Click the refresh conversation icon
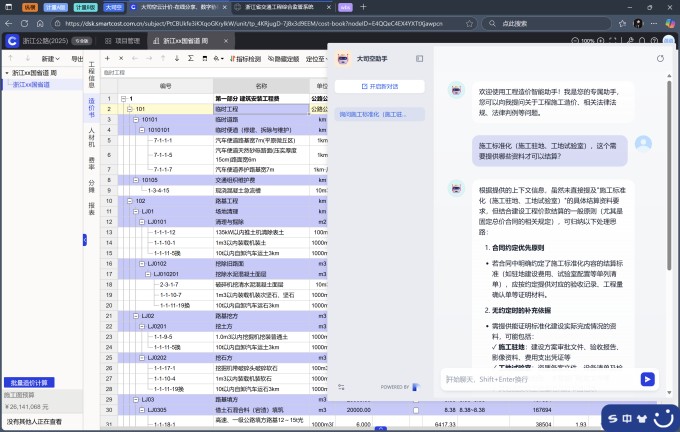680x432 pixels. coord(642,59)
